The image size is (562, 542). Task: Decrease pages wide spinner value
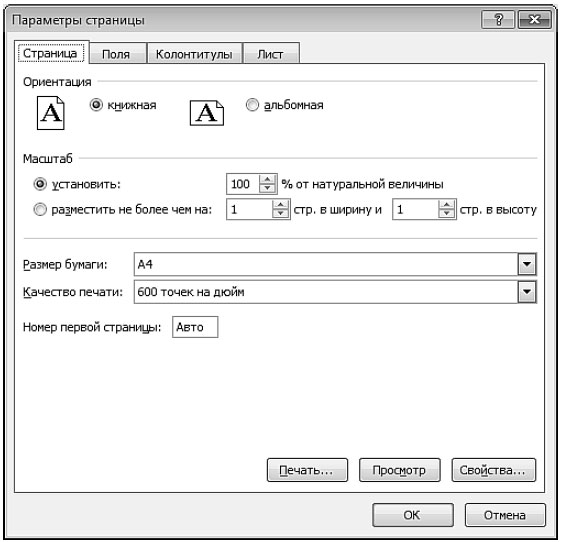click(280, 214)
